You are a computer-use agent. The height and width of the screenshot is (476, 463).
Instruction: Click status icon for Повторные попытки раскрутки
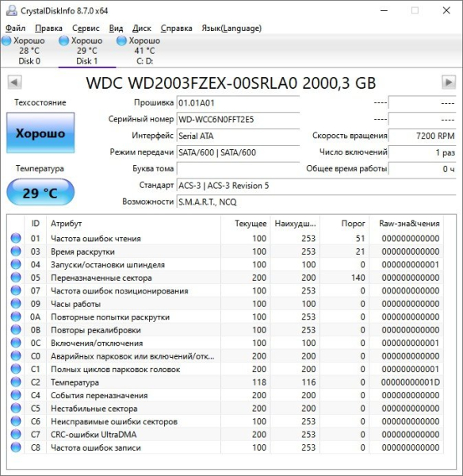pyautogui.click(x=16, y=317)
